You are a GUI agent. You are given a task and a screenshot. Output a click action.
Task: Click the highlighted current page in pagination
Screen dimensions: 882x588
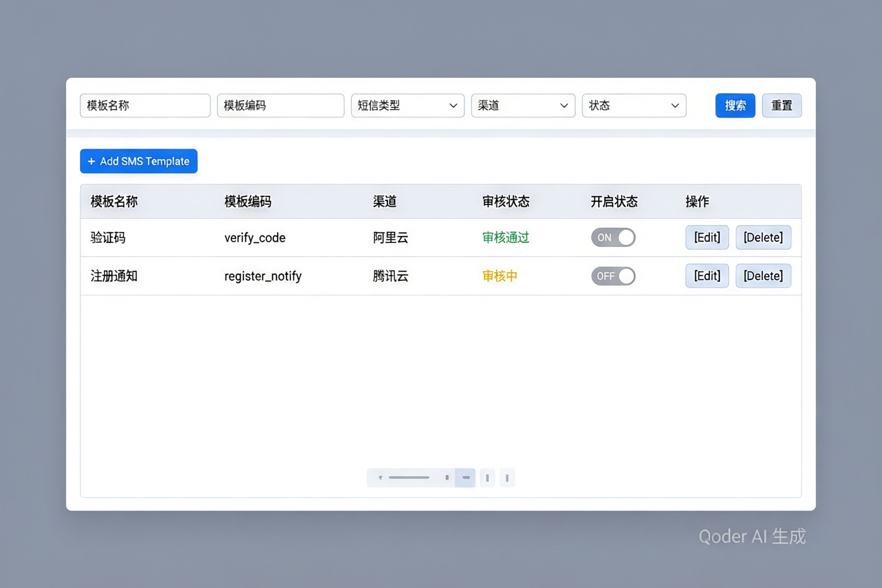(x=465, y=478)
